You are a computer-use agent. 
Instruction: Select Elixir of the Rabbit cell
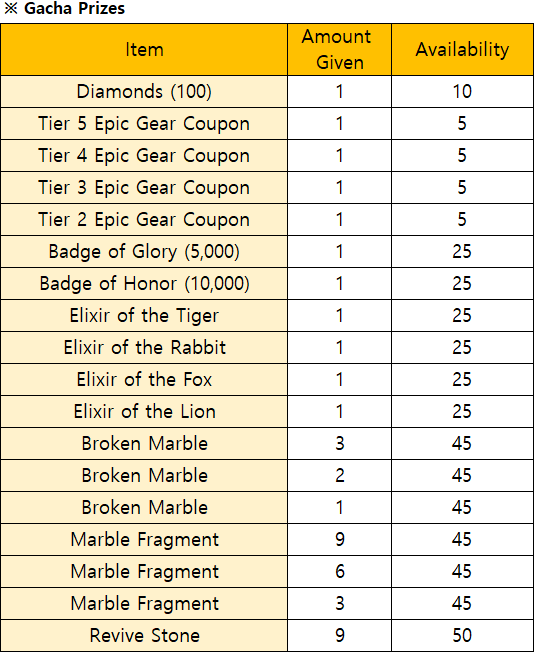[x=144, y=348]
